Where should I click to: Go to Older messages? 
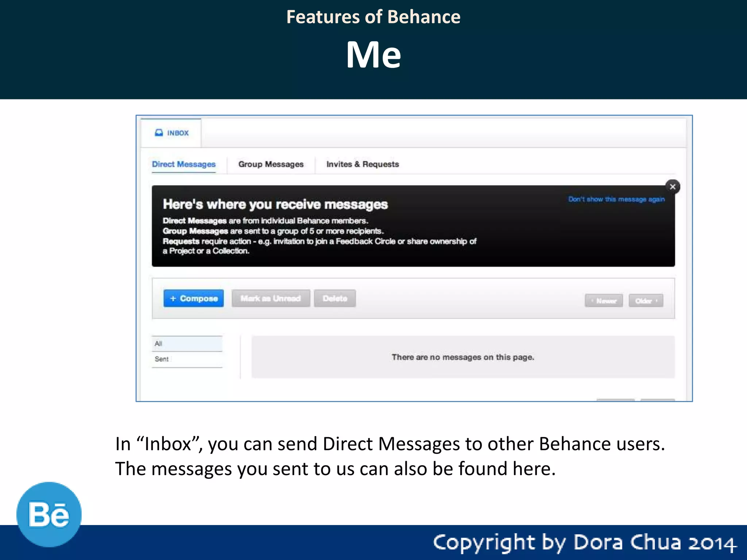[646, 301]
